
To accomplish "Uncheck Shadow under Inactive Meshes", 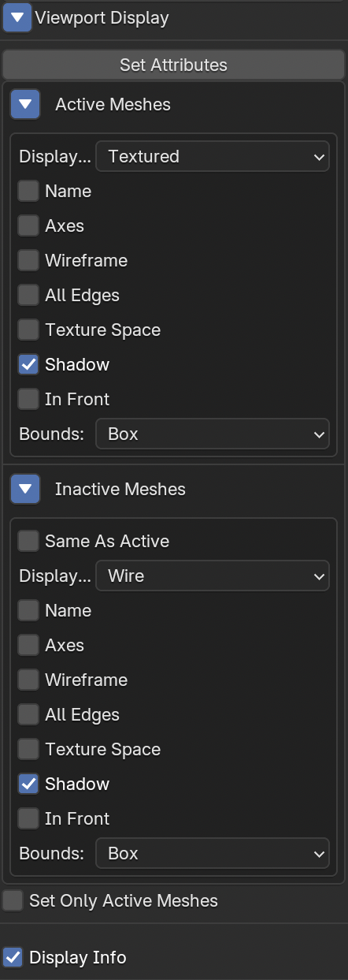I will coord(28,784).
